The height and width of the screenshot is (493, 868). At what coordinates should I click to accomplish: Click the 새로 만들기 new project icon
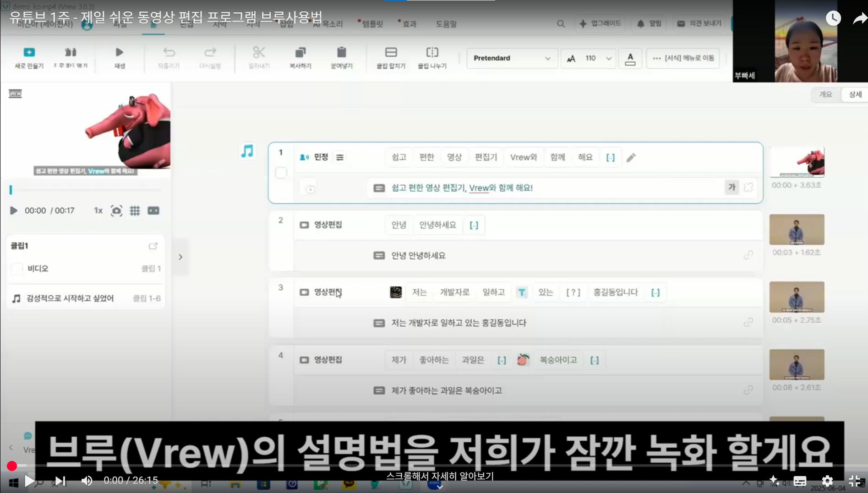click(x=29, y=52)
